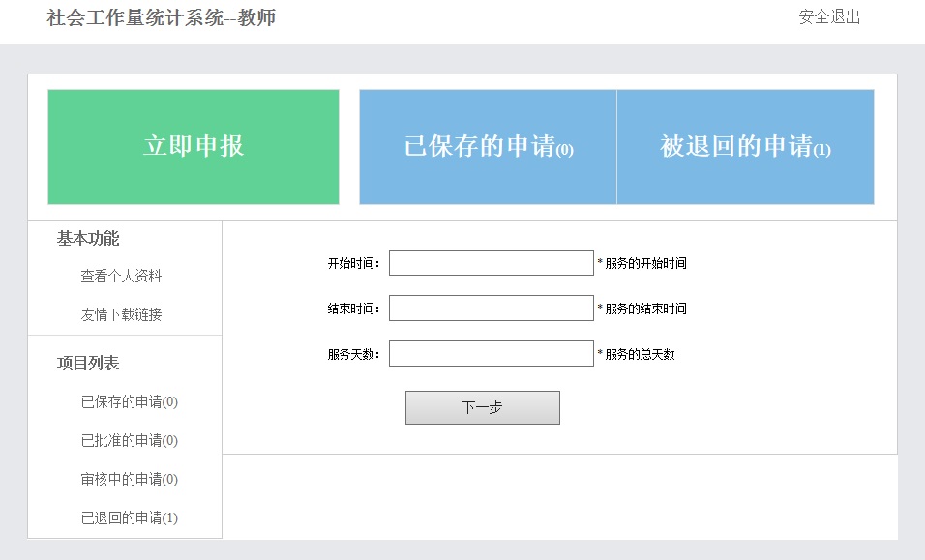
Task: Click the 项目列表 section heading
Action: point(88,363)
